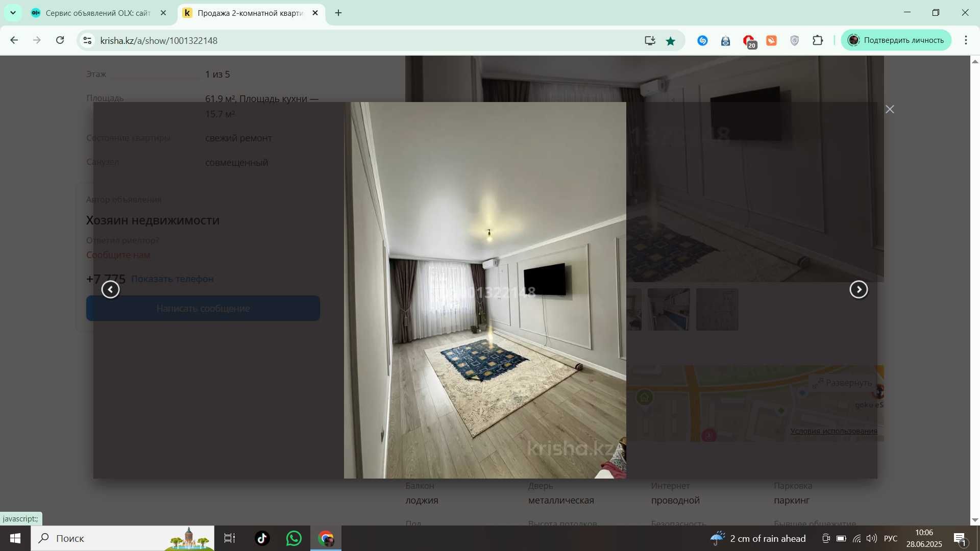Bookmark this page with star icon
This screenshot has height=551, width=980.
pos(671,41)
